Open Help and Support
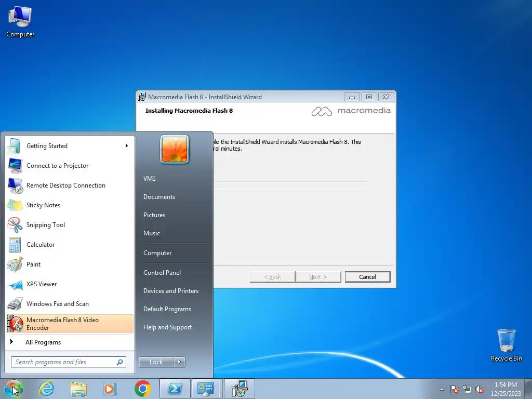 [x=167, y=327]
